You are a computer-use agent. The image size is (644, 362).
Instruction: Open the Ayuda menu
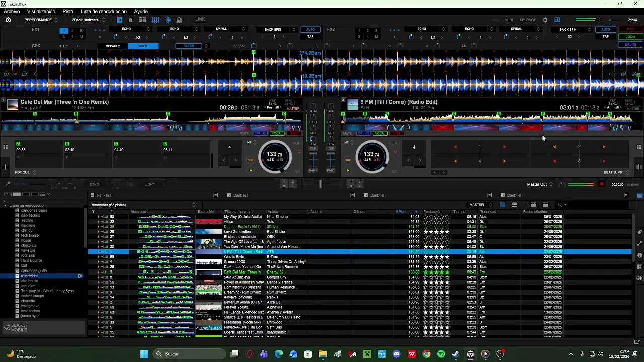pyautogui.click(x=141, y=11)
